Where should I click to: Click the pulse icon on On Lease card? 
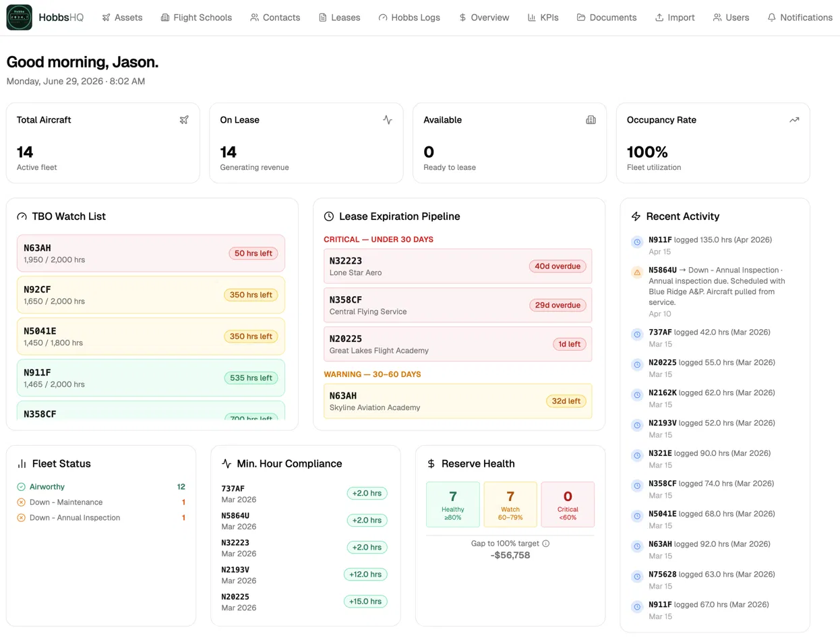click(388, 120)
